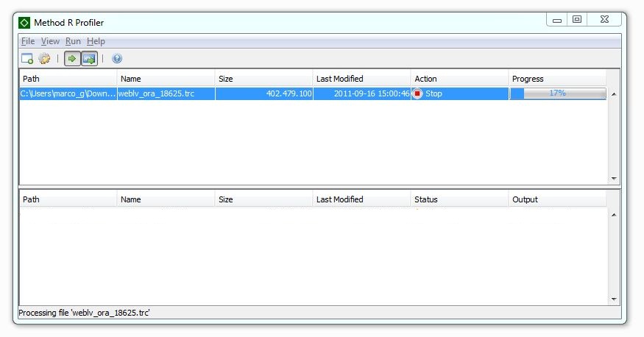Click the red Stop icon in Action column
The width and height of the screenshot is (644, 337).
click(417, 93)
